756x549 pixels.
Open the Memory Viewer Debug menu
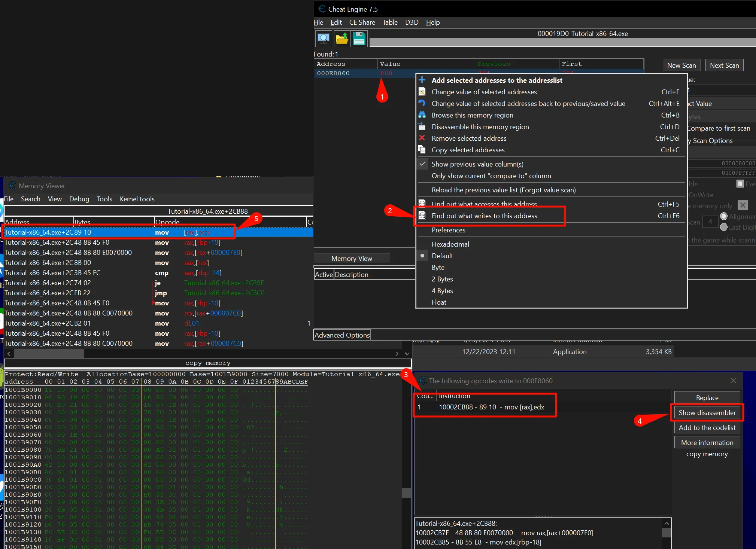[x=79, y=199]
